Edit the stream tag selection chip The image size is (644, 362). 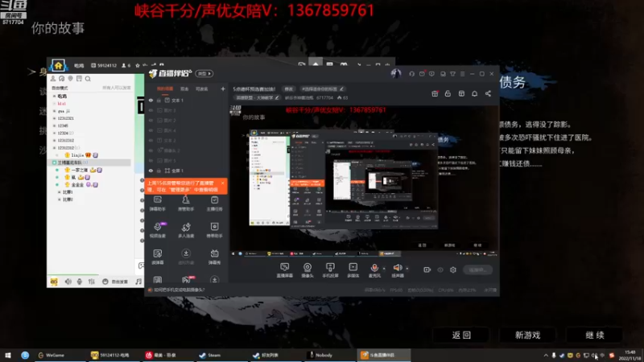click(323, 88)
